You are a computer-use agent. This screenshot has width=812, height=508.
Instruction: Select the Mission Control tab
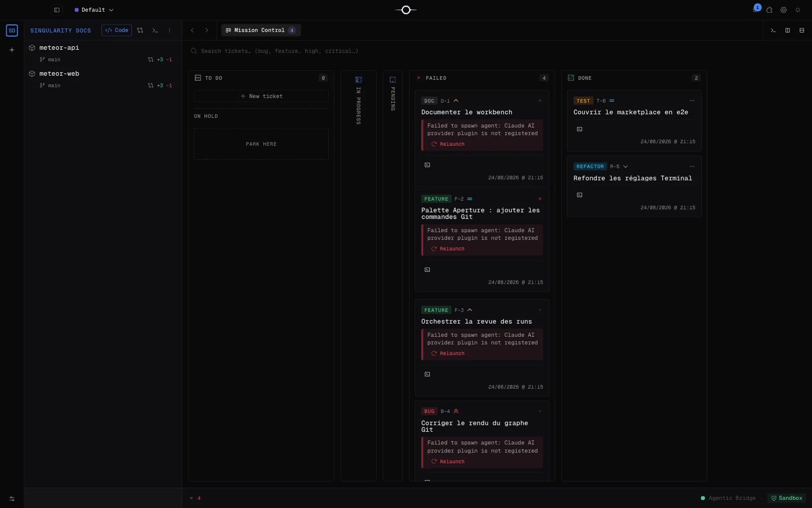pos(261,30)
